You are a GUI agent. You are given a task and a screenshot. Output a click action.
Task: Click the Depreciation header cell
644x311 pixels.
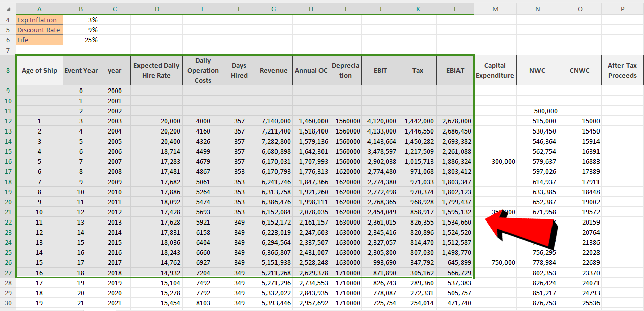coord(345,70)
